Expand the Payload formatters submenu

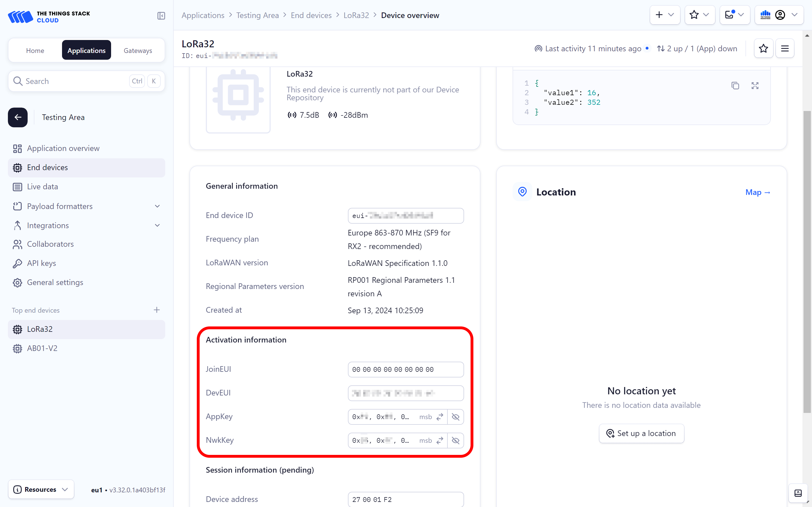[x=157, y=206]
